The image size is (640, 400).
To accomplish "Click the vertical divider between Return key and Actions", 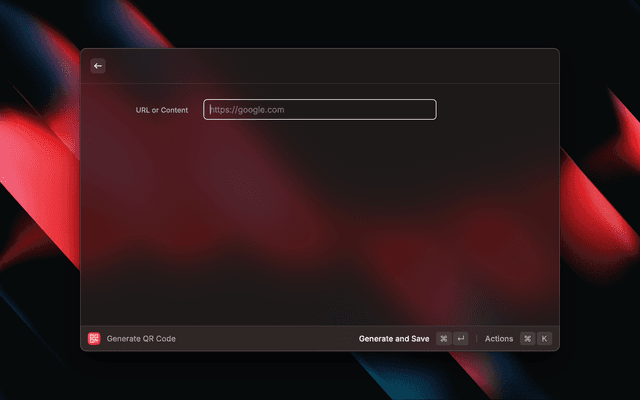I will (477, 339).
